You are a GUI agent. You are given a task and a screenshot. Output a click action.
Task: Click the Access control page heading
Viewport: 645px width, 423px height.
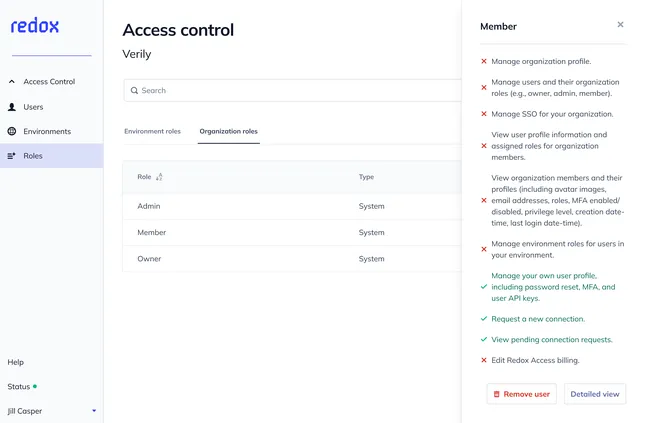(x=178, y=30)
